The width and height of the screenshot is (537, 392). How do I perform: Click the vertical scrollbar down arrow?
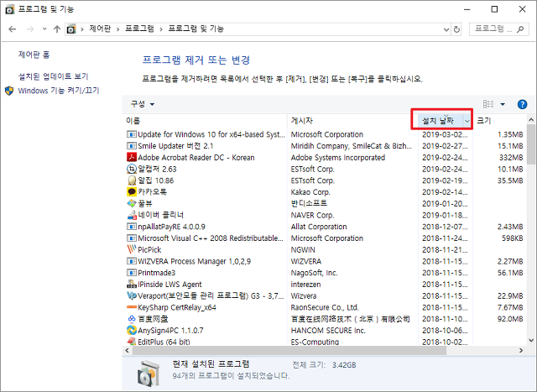pyautogui.click(x=531, y=340)
